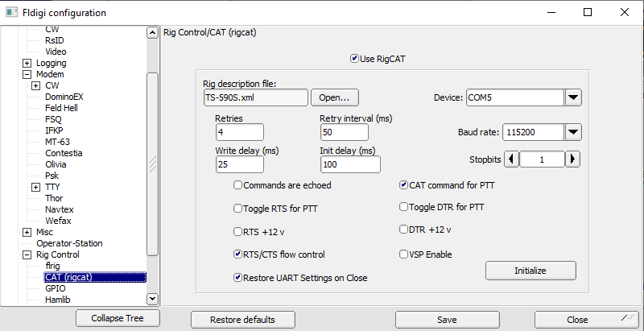The height and width of the screenshot is (331, 644).
Task: Open the Device dropdown arrow
Action: (573, 97)
